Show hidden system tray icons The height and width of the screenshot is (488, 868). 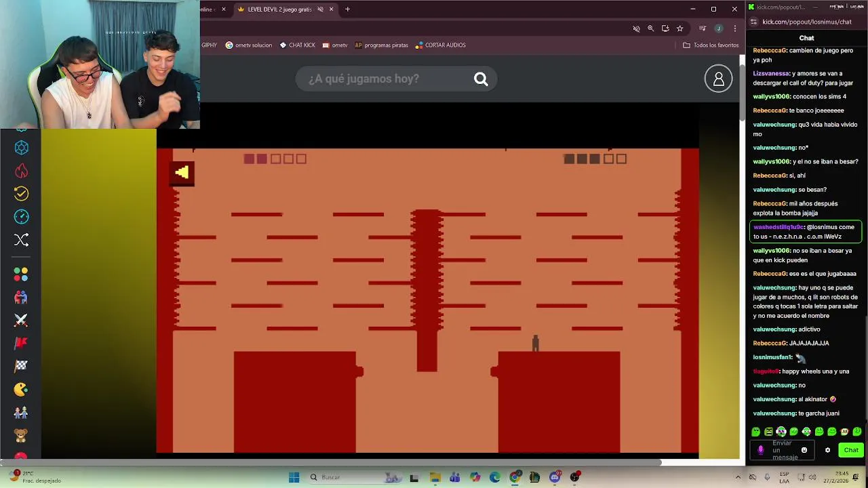pyautogui.click(x=738, y=477)
